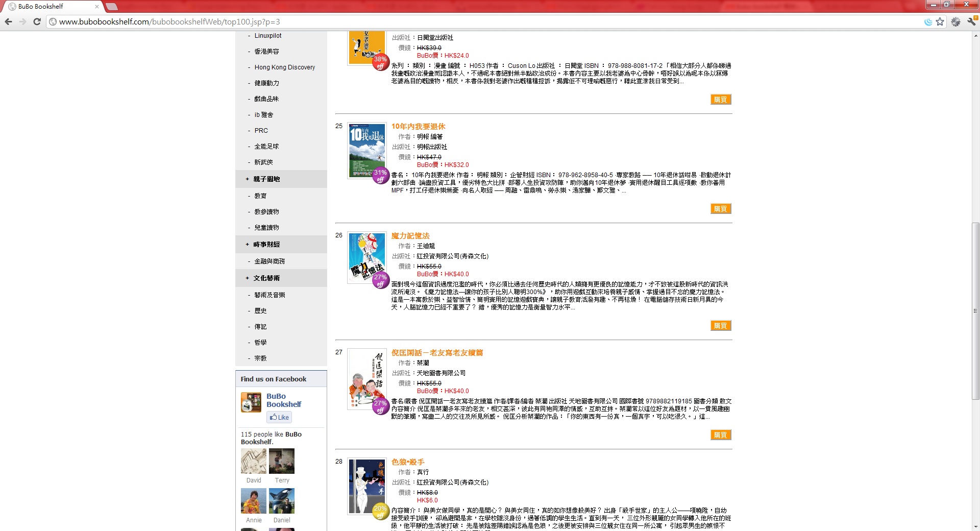Click the 27% off badge on 魔力記憶法
Screen dimensions: 980x531
(380, 280)
